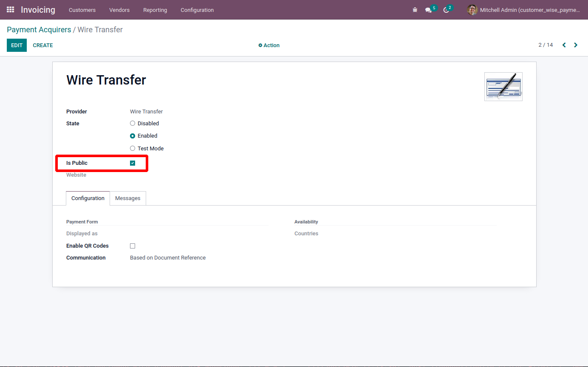
Task: Open the debug bug icon
Action: [x=415, y=10]
